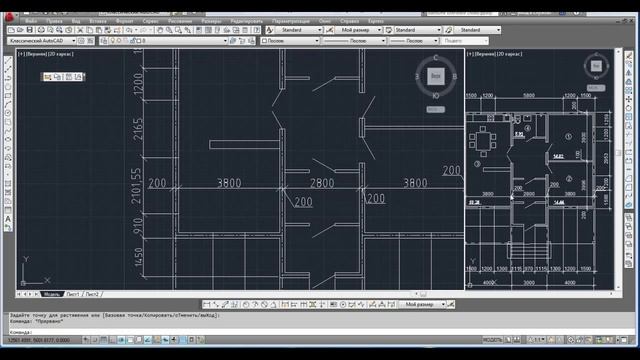640x360 pixels.
Task: Toggle Polar tracking in the status bar
Action: coord(121,340)
